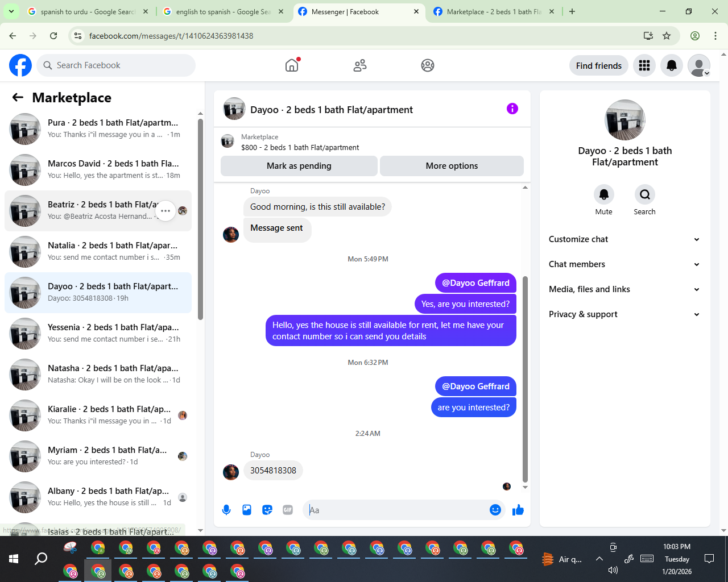The image size is (728, 582).
Task: Bookmark this page with the star icon
Action: tap(667, 36)
